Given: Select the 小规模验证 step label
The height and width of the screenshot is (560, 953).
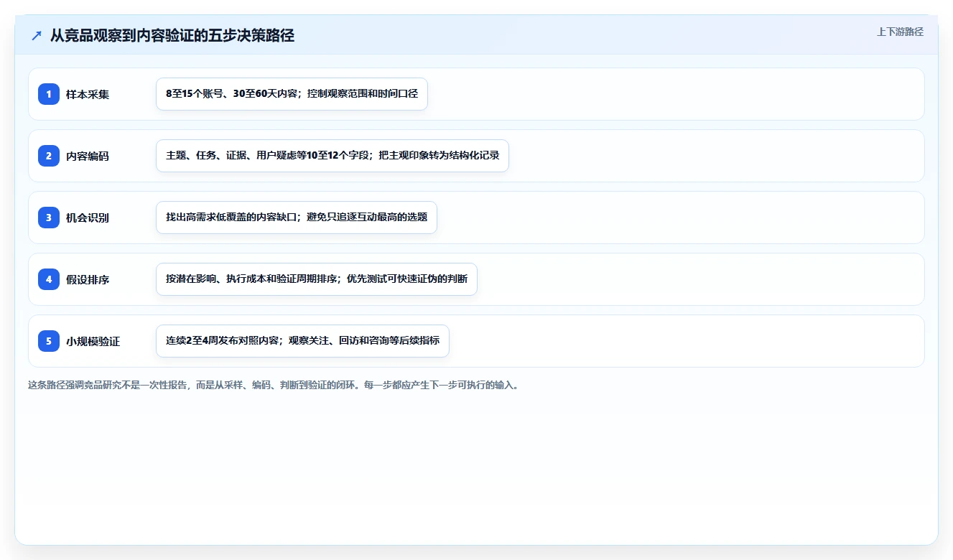Looking at the screenshot, I should point(93,341).
